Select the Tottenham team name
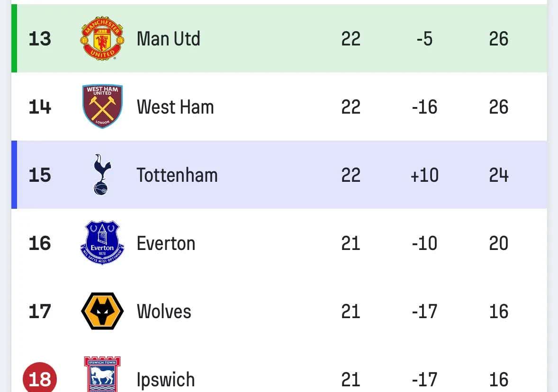Viewport: 558px width, 392px height. 177,175
